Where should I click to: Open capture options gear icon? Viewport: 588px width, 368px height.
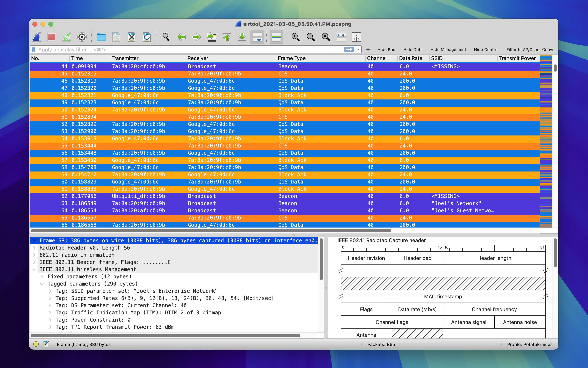coord(82,37)
